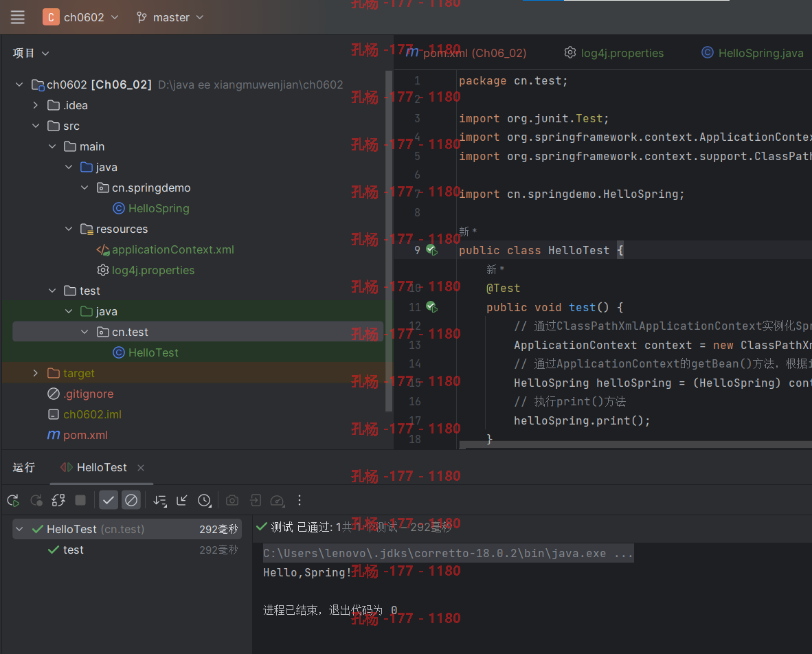Expand the target folder

(35, 373)
